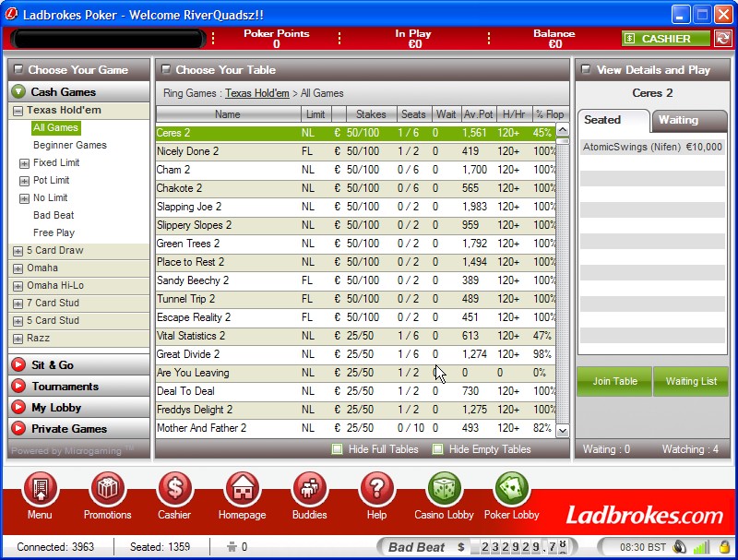This screenshot has width=738, height=560.
Task: Expand the Razz node
Action: pyautogui.click(x=18, y=339)
